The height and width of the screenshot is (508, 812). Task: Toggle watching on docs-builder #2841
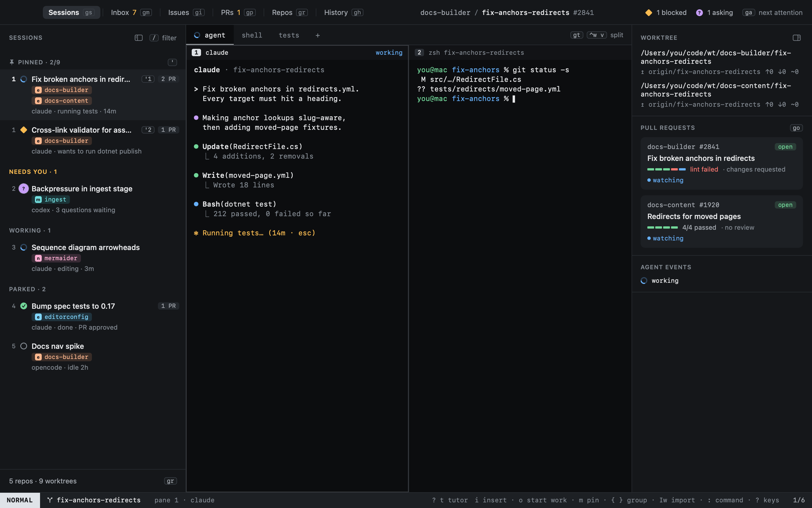point(665,180)
